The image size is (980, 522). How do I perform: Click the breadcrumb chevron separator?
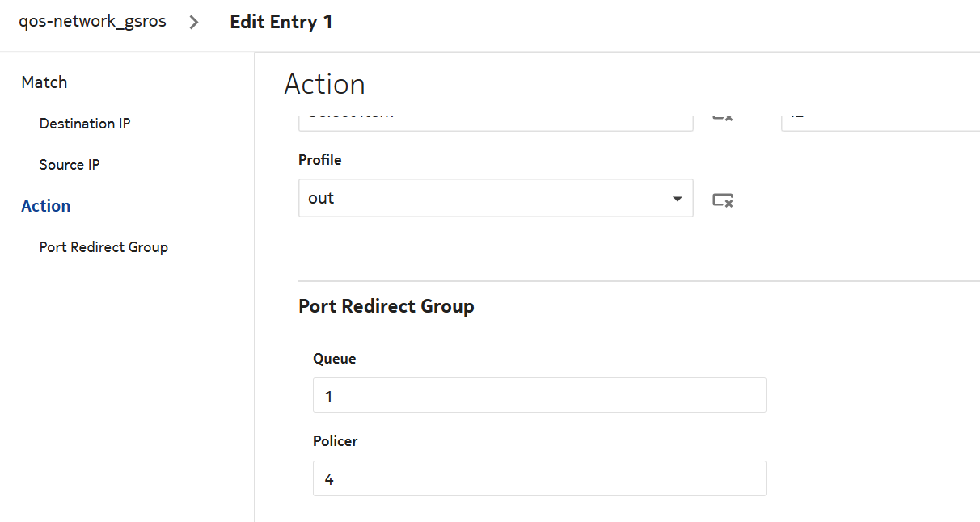[x=194, y=23]
